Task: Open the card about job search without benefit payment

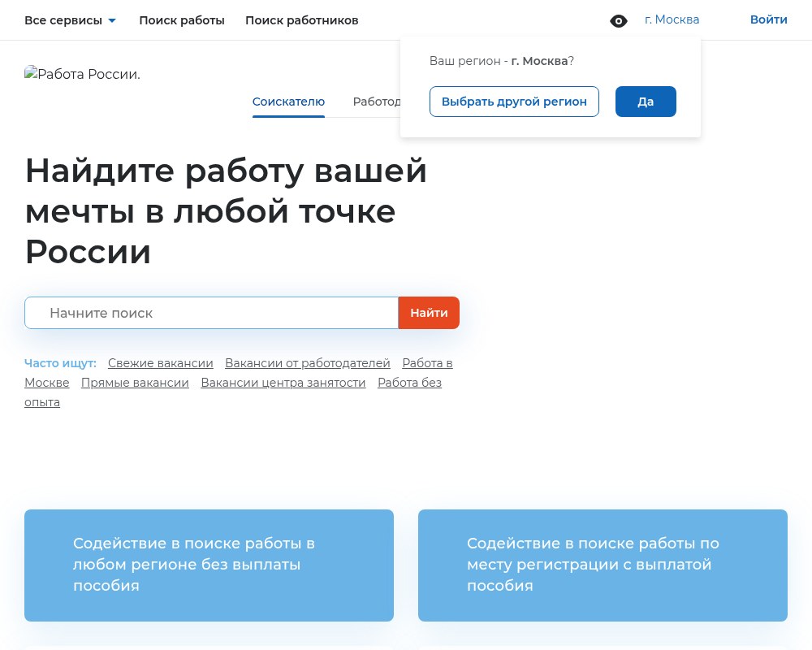Action: pos(209,565)
